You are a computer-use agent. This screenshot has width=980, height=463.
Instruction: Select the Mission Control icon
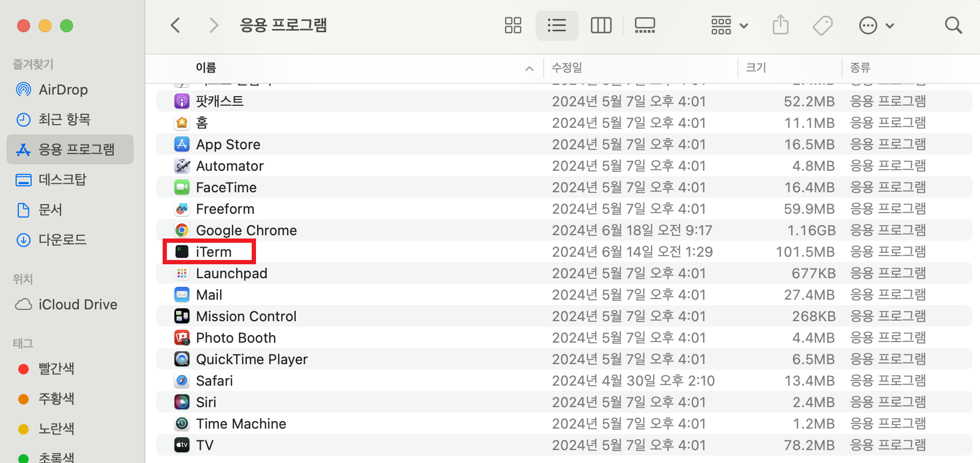[x=182, y=316]
